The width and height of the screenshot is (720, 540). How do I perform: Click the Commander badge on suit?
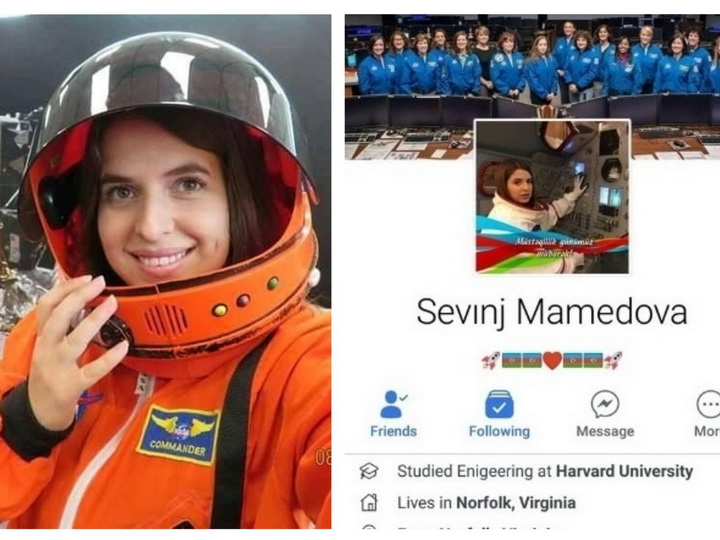[179, 434]
